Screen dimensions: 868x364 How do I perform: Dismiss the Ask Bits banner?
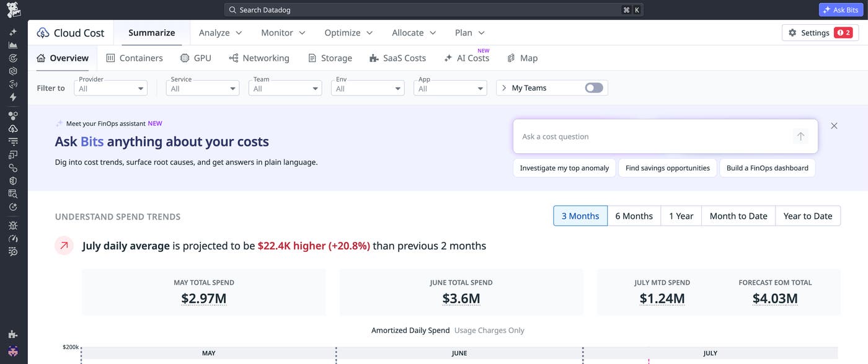click(x=834, y=126)
